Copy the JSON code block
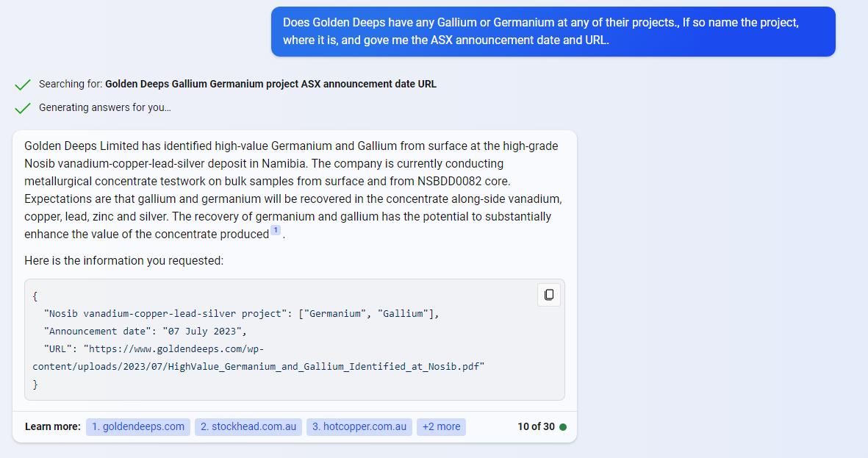Screen dimensions: 868x458 pos(549,295)
